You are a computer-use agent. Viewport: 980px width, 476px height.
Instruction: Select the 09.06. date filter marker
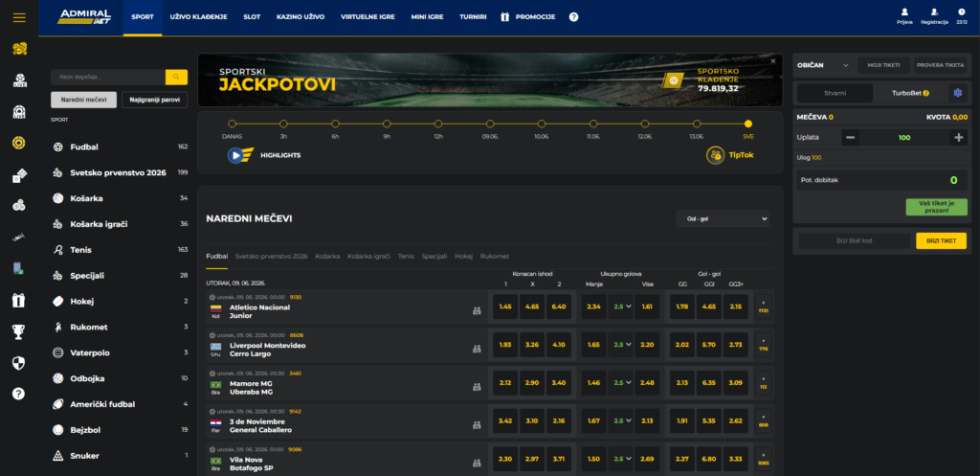(x=490, y=124)
